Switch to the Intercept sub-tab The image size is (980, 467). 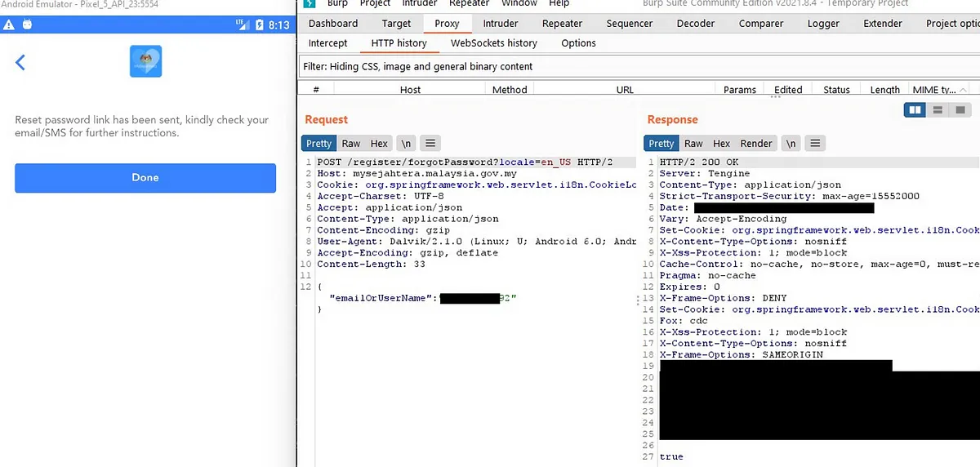tap(328, 43)
